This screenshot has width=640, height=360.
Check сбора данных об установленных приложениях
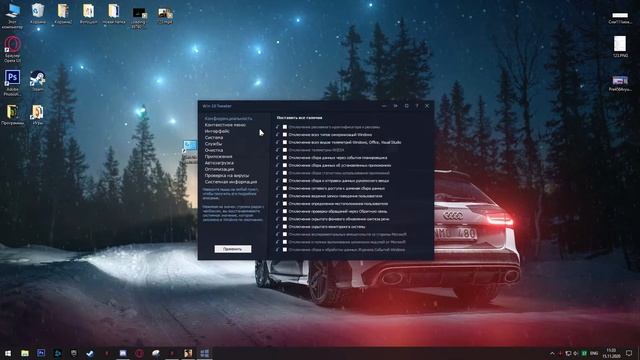[x=285, y=165]
